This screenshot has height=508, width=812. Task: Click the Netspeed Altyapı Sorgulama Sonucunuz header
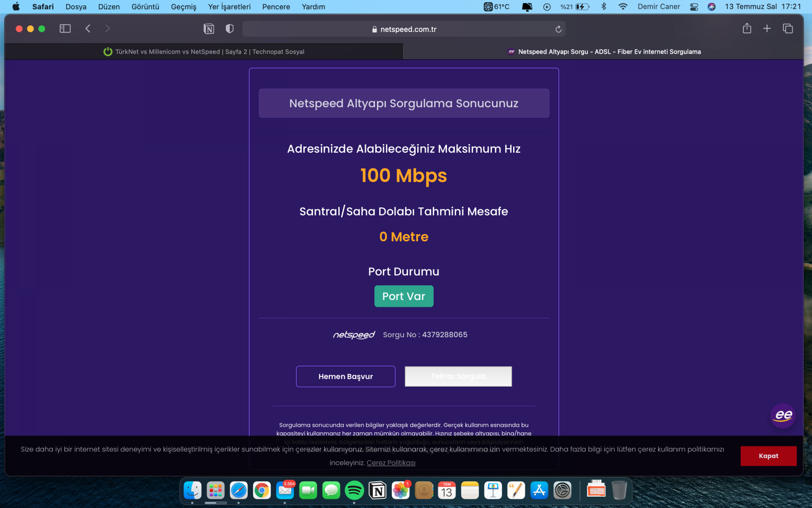point(404,103)
